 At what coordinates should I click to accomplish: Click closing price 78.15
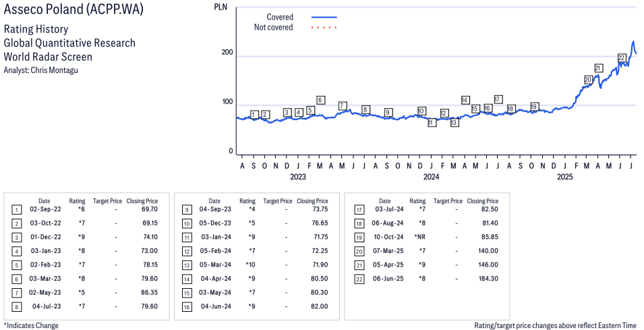(149, 265)
